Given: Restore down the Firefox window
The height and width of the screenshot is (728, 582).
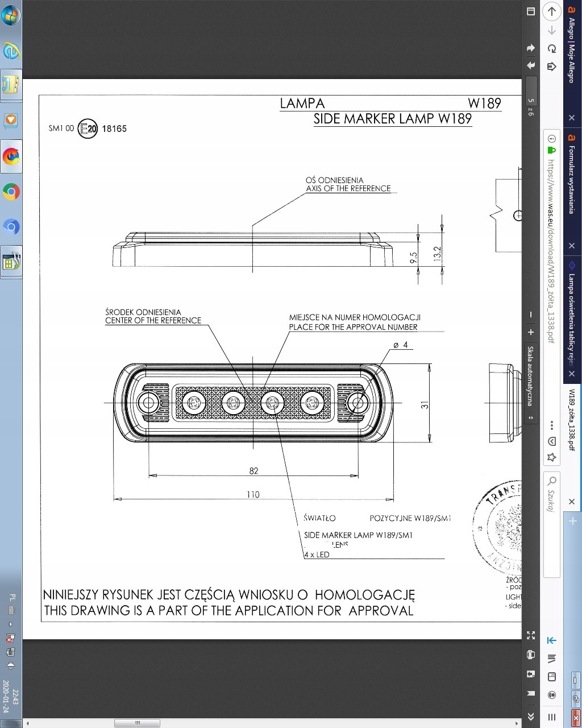Looking at the screenshot, I should [575, 698].
